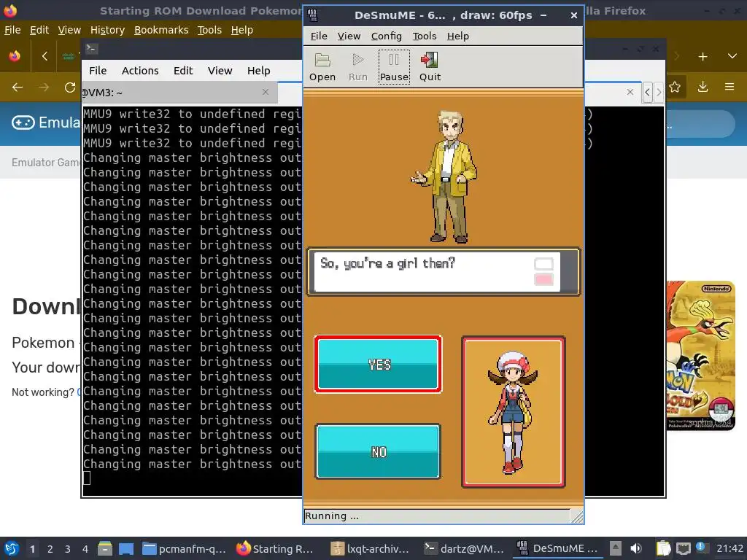Switch to dartz@VM terminal taskbar entry
The width and height of the screenshot is (747, 560).
click(x=465, y=548)
